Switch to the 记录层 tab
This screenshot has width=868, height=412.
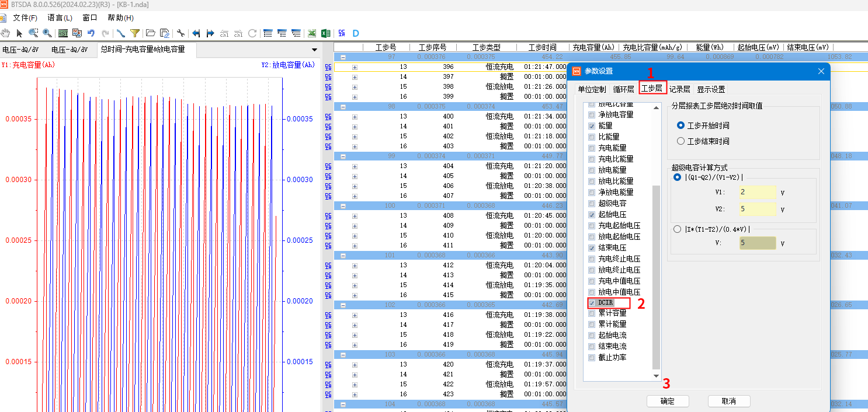click(679, 89)
